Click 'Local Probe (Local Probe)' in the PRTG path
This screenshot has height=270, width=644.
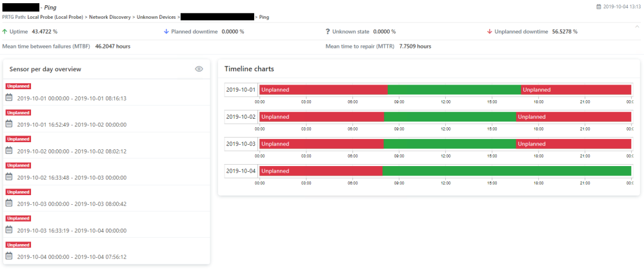click(55, 17)
